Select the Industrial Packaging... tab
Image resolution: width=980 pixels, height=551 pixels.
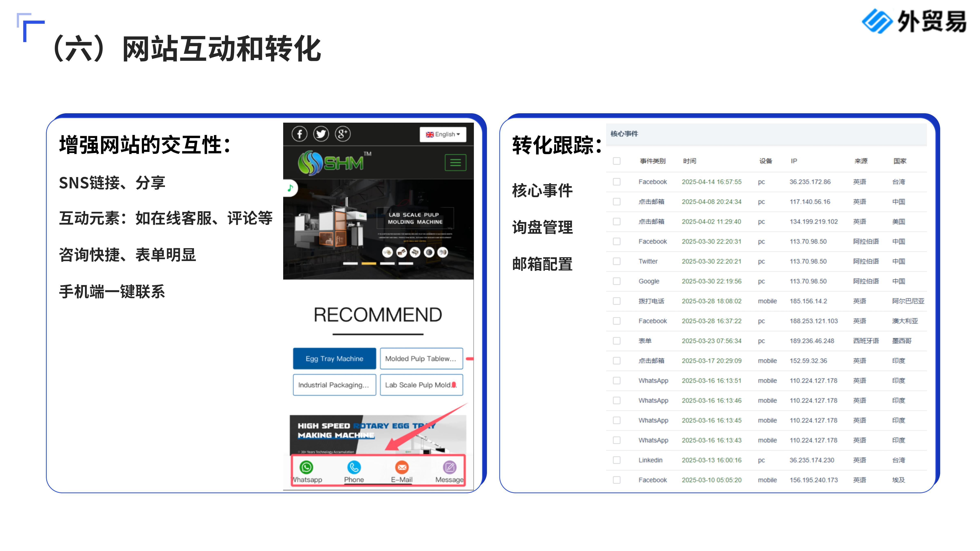[x=334, y=385]
